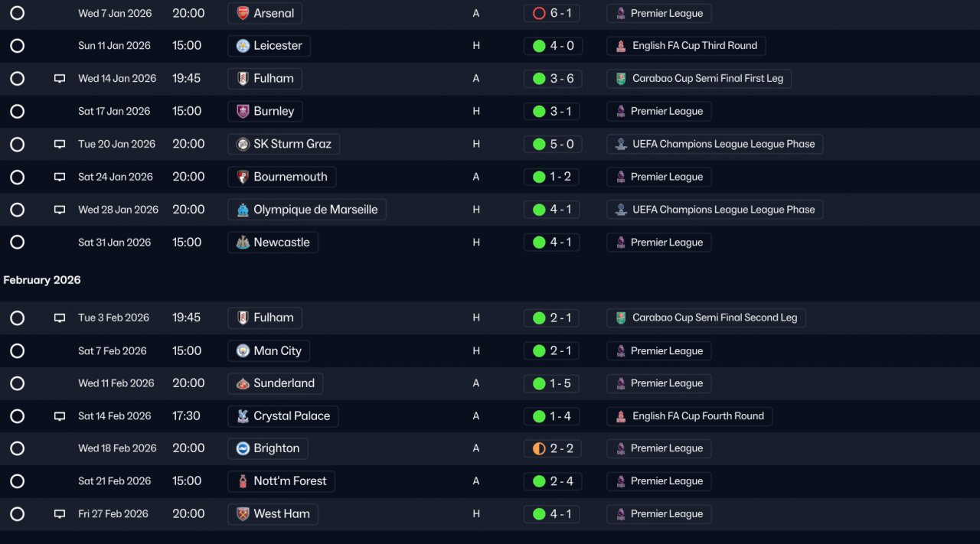Click the February 2026 month header

(x=42, y=280)
